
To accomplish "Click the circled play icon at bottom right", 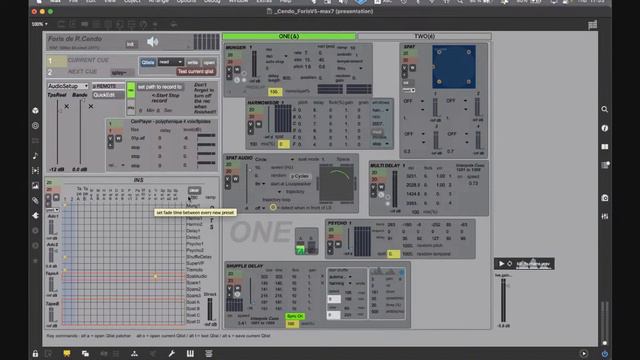I will click(584, 354).
